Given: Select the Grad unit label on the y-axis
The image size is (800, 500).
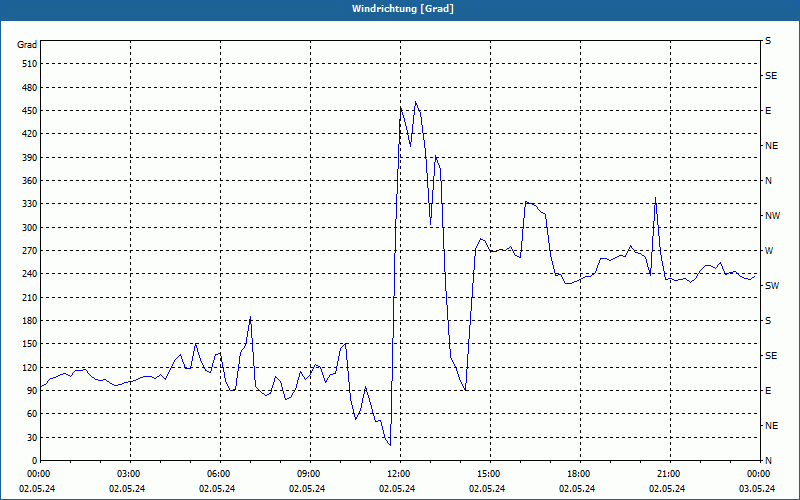Looking at the screenshot, I should (x=27, y=45).
